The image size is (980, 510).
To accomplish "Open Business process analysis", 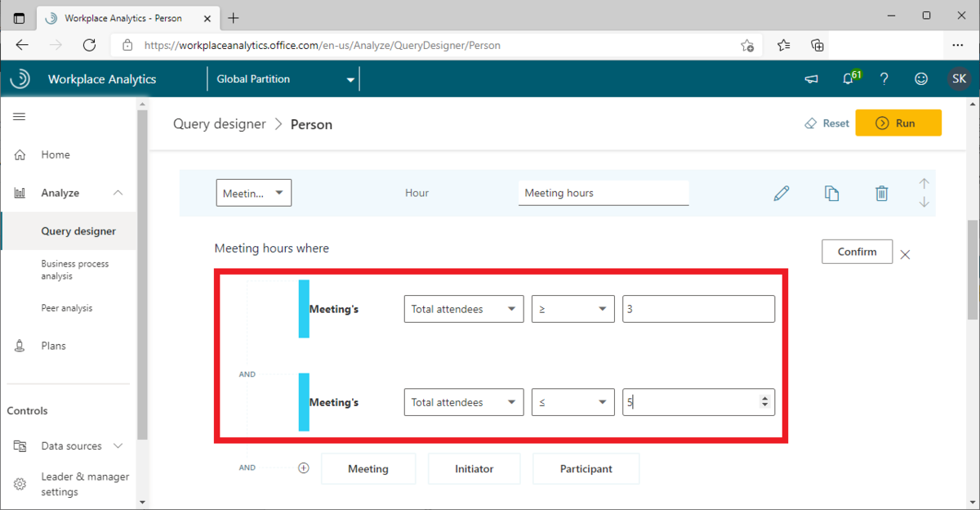I will (x=75, y=270).
